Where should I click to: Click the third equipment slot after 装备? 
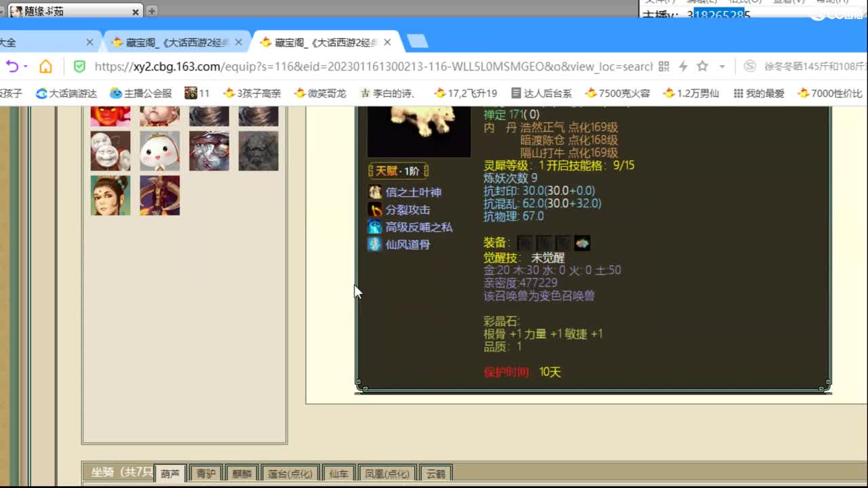click(x=563, y=243)
